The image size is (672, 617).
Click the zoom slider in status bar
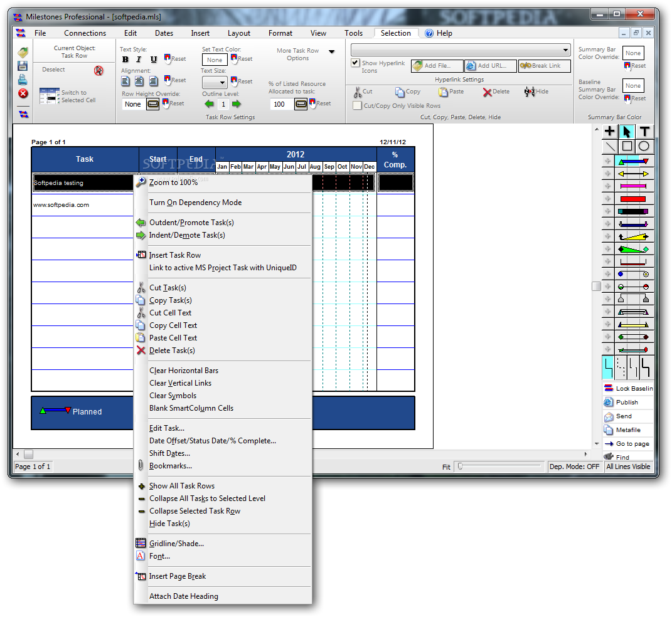click(x=461, y=467)
